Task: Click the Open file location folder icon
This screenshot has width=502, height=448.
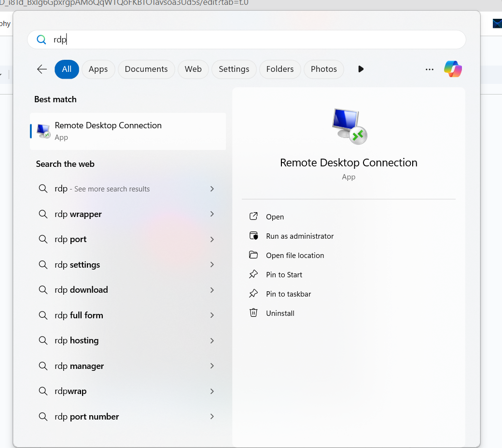Action: click(253, 255)
